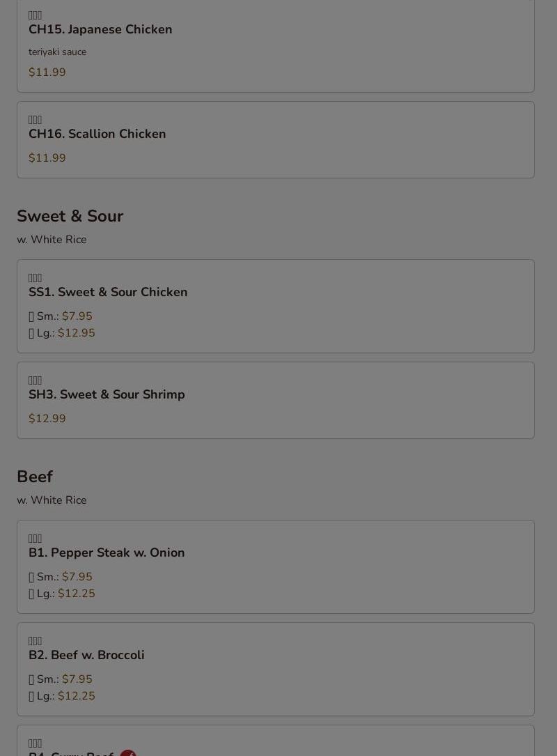Image resolution: width=557 pixels, height=756 pixels.
Task: Click the Beef section heading
Action: (35, 477)
